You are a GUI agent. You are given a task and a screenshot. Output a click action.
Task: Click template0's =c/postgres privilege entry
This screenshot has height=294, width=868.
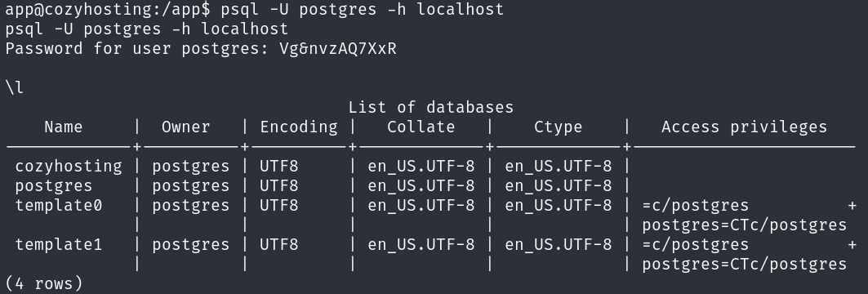click(695, 206)
